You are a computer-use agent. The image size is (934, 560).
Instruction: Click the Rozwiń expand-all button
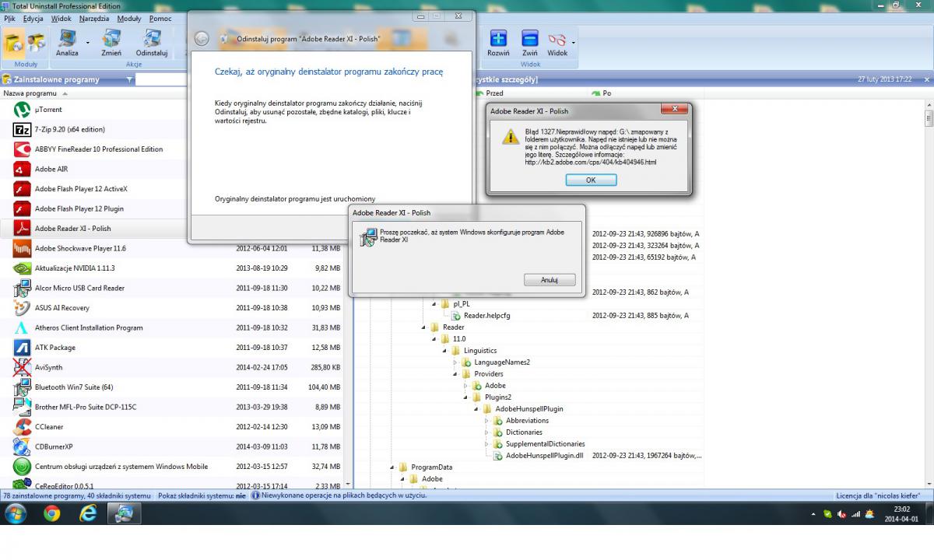point(498,44)
